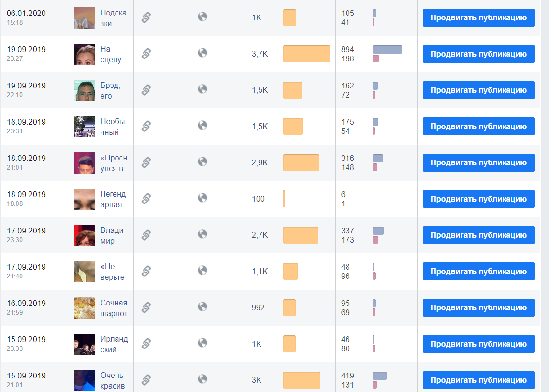
Task: Promote the post dated 06.01.2020
Action: point(478,17)
